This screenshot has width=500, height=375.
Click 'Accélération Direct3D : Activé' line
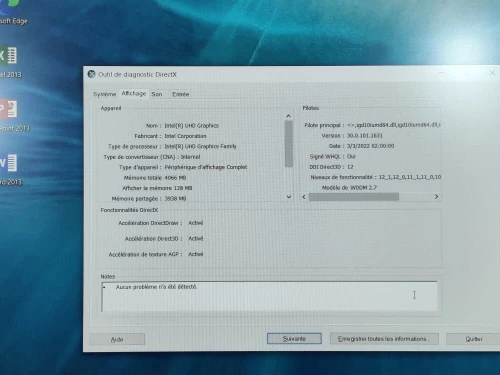click(x=164, y=239)
